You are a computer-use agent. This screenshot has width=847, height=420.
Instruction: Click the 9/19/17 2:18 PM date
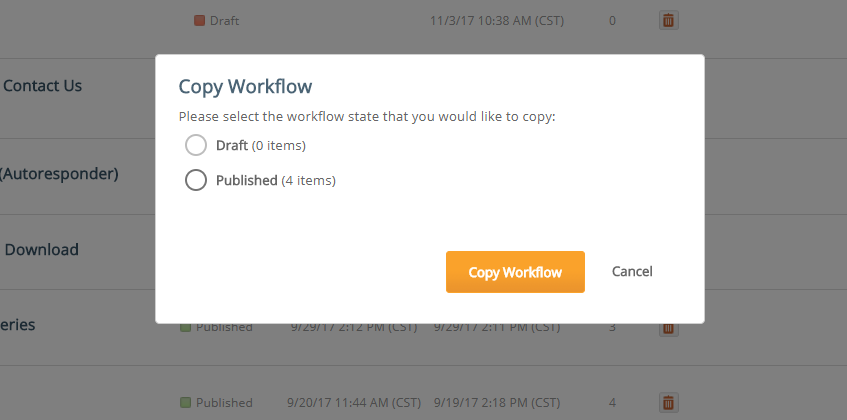(497, 403)
